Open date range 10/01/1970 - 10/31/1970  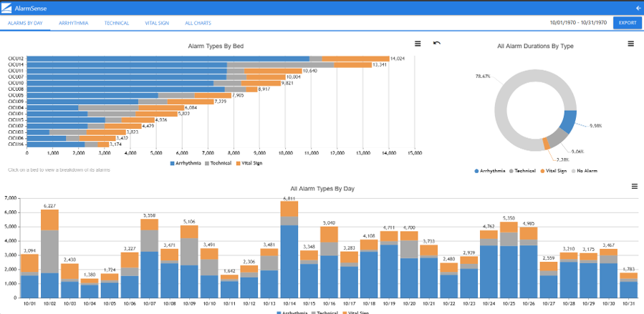coord(578,23)
